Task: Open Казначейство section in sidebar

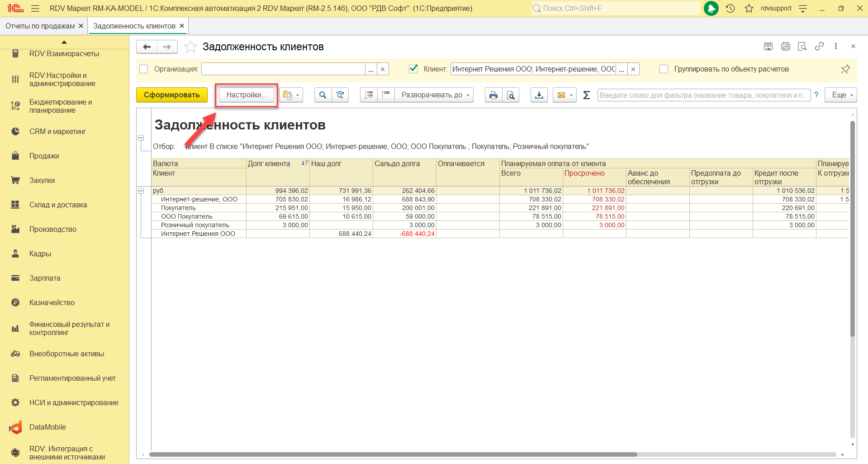Action: tap(52, 302)
